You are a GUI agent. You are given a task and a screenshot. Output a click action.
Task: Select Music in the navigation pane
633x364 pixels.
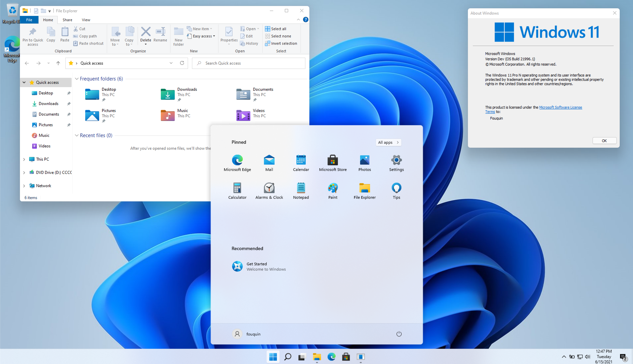tap(44, 135)
